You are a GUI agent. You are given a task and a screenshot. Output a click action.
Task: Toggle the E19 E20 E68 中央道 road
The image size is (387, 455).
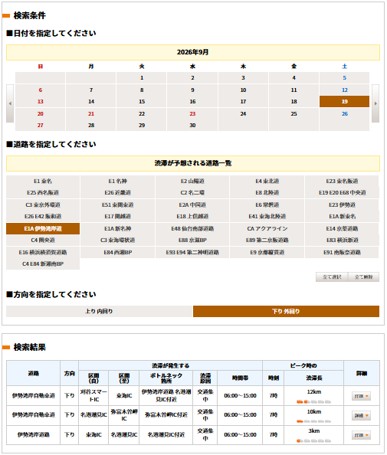point(342,193)
